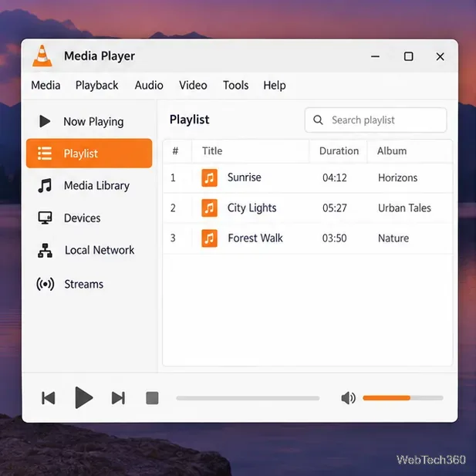Adjust the orange volume slider
Viewport: 476px width, 476px height.
click(x=403, y=398)
